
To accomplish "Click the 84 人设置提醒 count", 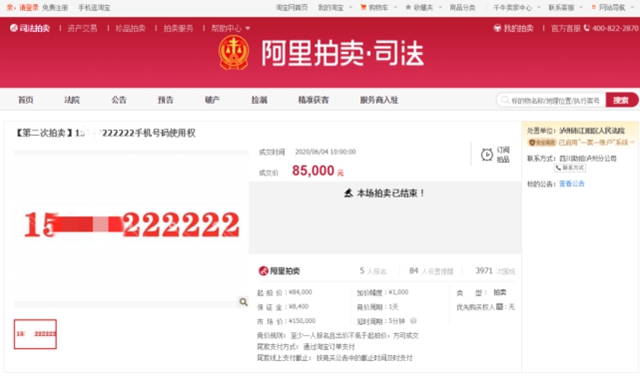I will (x=431, y=271).
